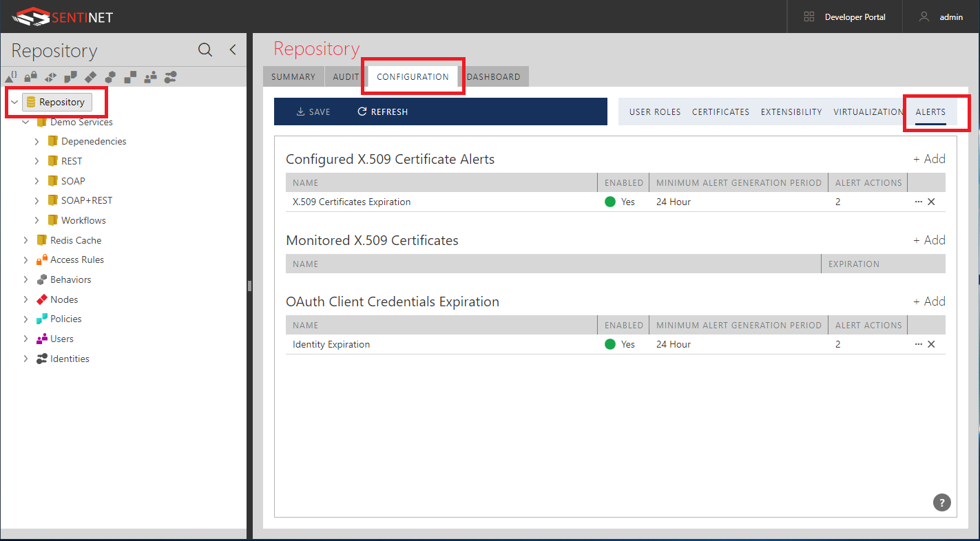Image resolution: width=980 pixels, height=541 pixels.
Task: Expand the Users tree node
Action: pyautogui.click(x=25, y=339)
